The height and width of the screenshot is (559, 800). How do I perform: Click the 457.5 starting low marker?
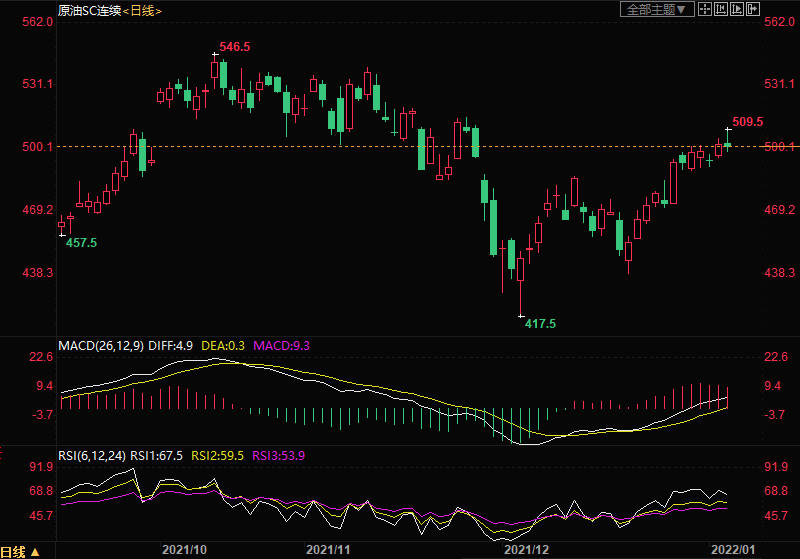click(x=81, y=243)
